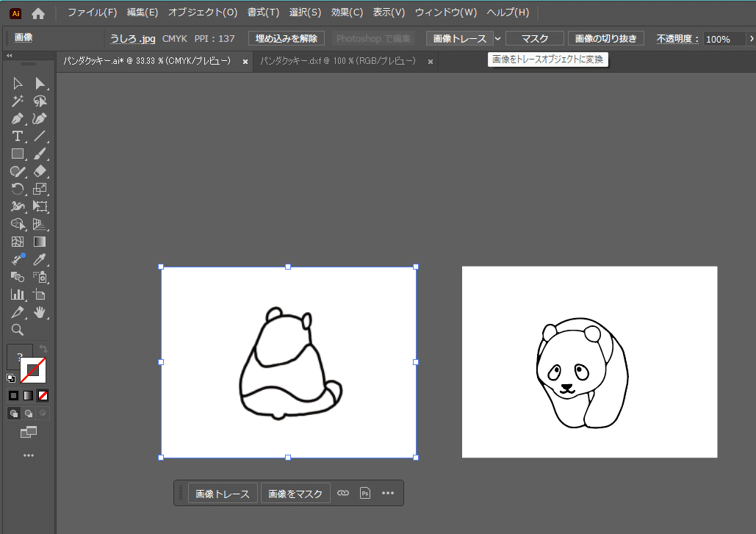Swap fill and stroke colors

(x=43, y=348)
